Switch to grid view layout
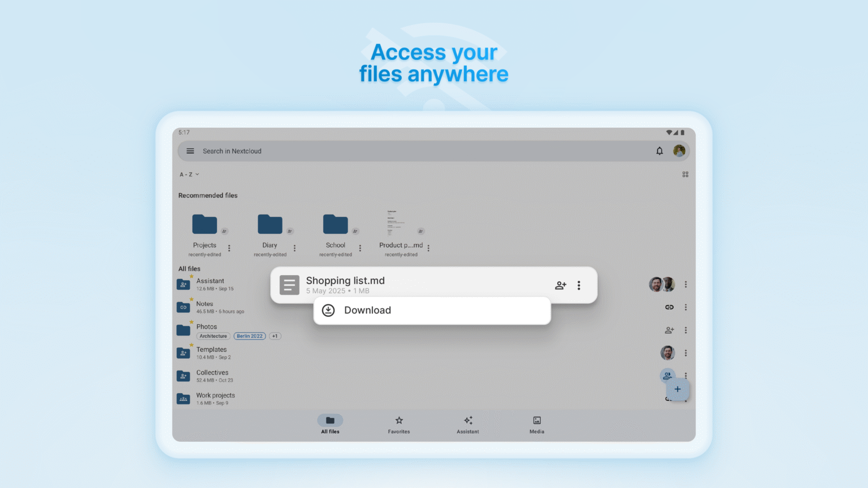 685,175
